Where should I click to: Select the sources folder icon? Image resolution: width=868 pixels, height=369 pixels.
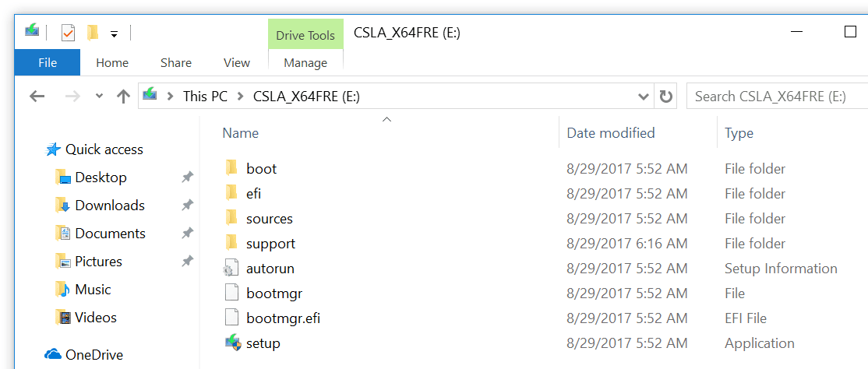tap(231, 219)
